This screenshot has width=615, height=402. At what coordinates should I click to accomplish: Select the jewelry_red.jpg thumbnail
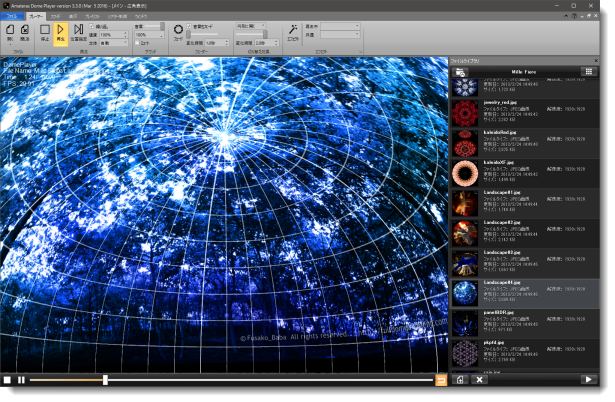pyautogui.click(x=465, y=113)
